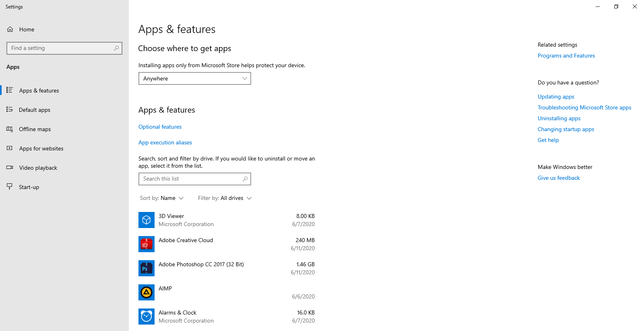This screenshot has width=644, height=331.
Task: Click the Adobe Creative Cloud icon
Action: tap(147, 244)
